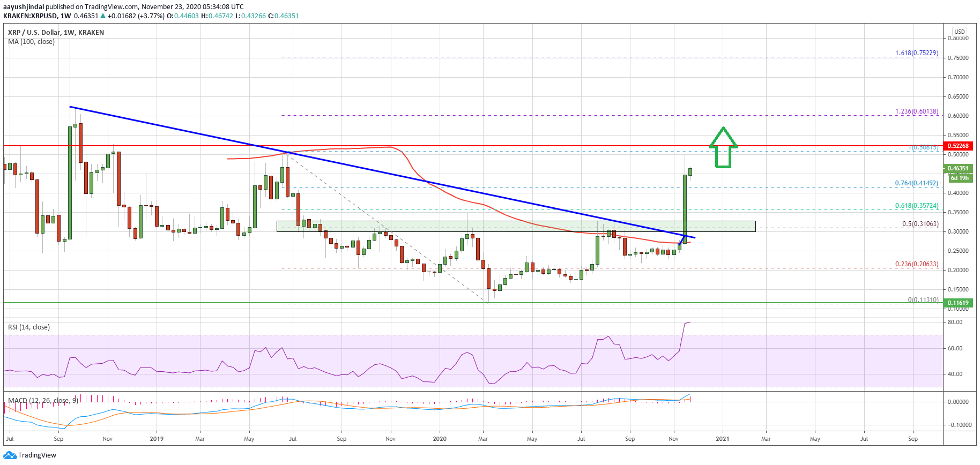Click the 0.75000 price axis label

tap(958, 58)
